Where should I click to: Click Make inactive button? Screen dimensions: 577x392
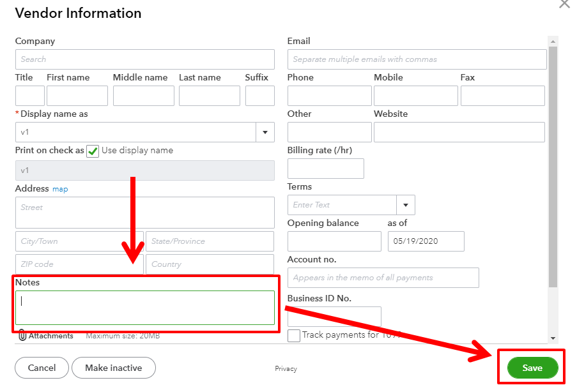click(x=114, y=368)
